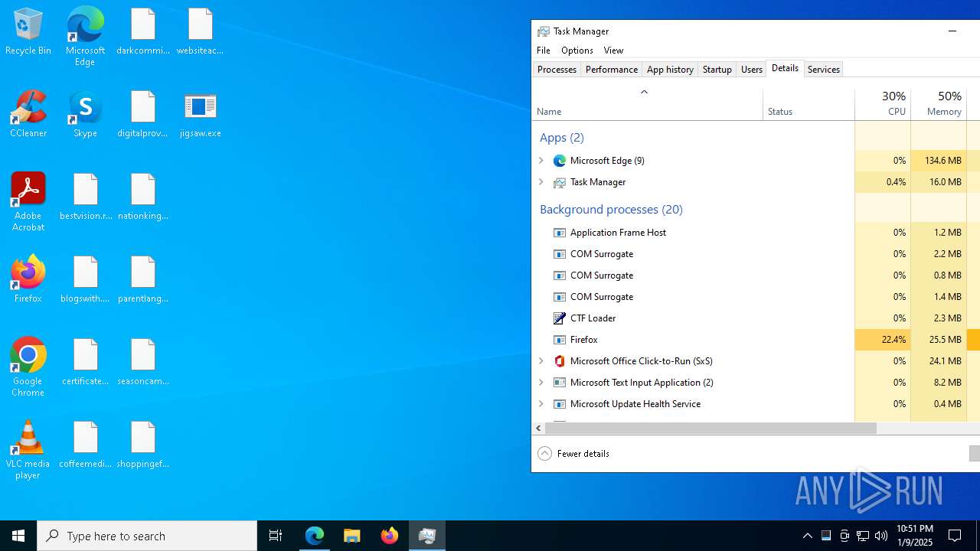
Task: Select the jigsaw.exe desktop file
Action: 200,114
